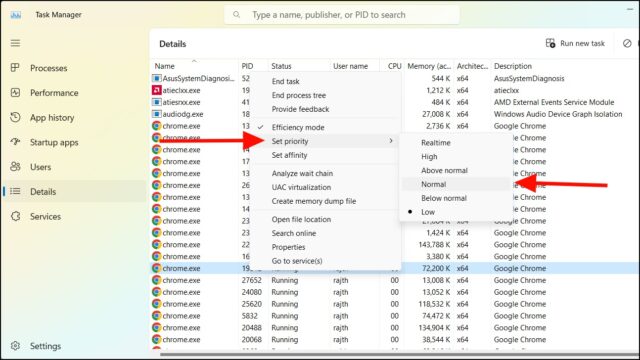Click the Processes sidebar icon

click(x=15, y=68)
